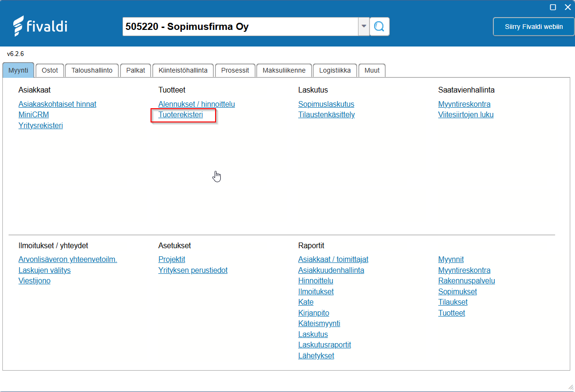Open Alennukset / hinnoittelu link
The height and width of the screenshot is (392, 575).
pyautogui.click(x=197, y=104)
